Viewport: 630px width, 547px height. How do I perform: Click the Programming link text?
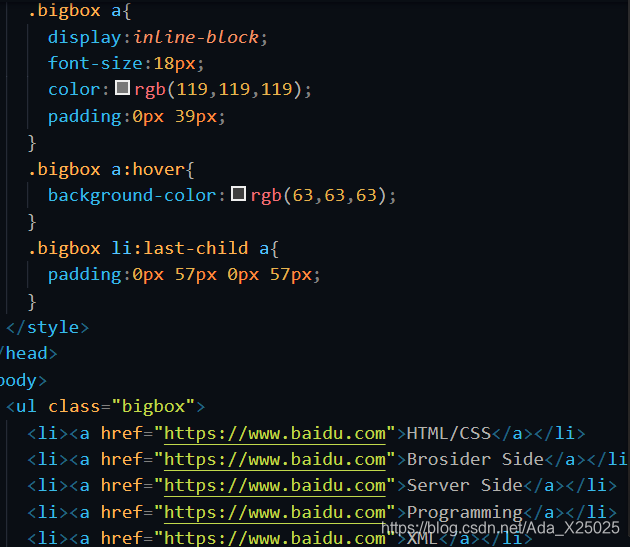click(464, 512)
